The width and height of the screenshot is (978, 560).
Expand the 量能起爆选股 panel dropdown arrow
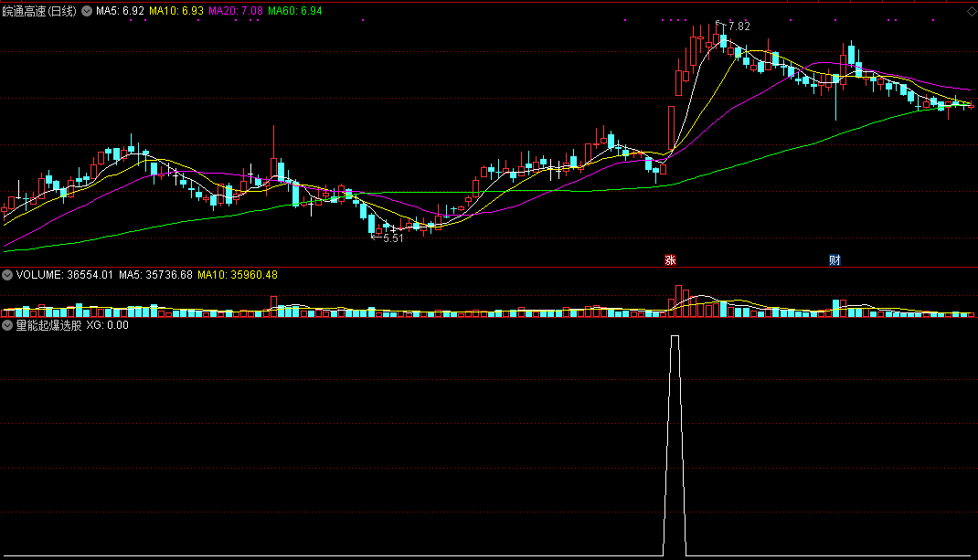click(7, 325)
